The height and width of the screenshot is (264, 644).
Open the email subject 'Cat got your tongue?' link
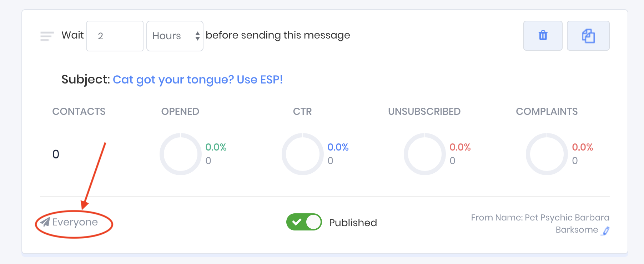197,80
